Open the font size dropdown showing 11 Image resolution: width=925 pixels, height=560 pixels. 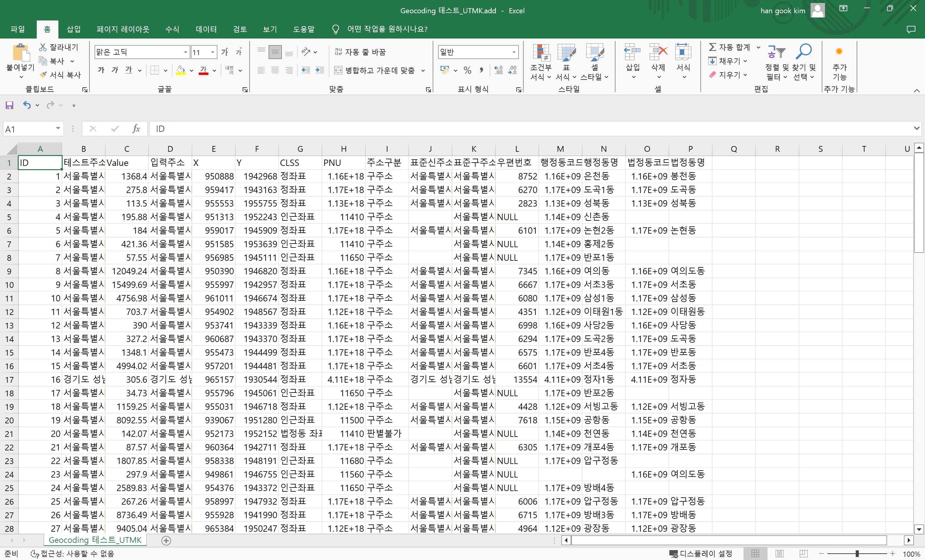(213, 52)
